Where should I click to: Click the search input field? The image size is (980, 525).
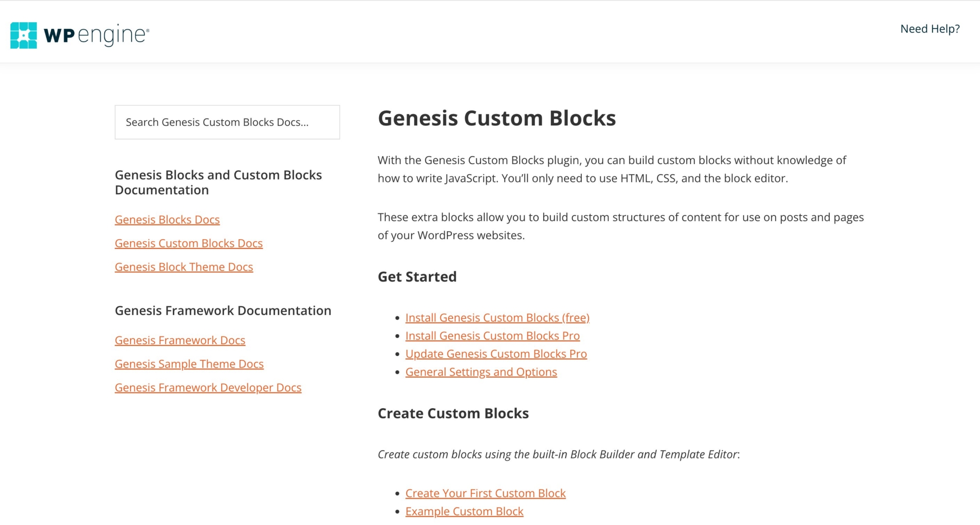[x=227, y=122]
